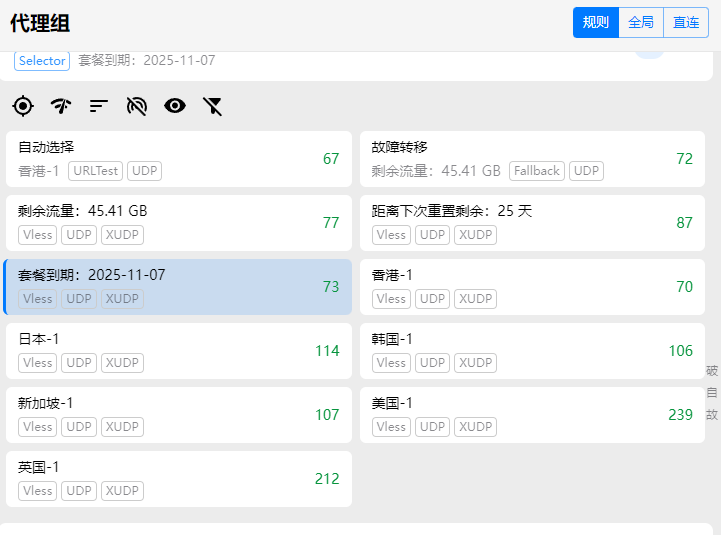Click the crossed-out filter icon

pyautogui.click(x=212, y=105)
